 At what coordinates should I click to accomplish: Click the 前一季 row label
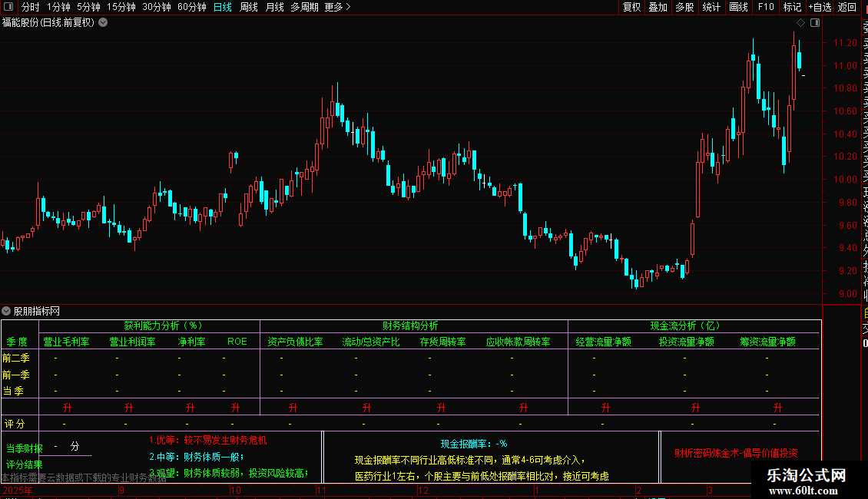point(16,375)
